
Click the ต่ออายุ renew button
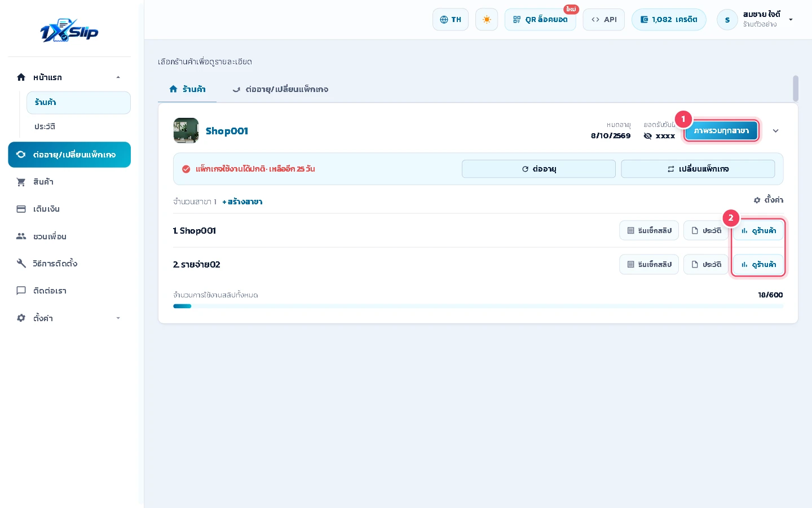click(x=539, y=169)
